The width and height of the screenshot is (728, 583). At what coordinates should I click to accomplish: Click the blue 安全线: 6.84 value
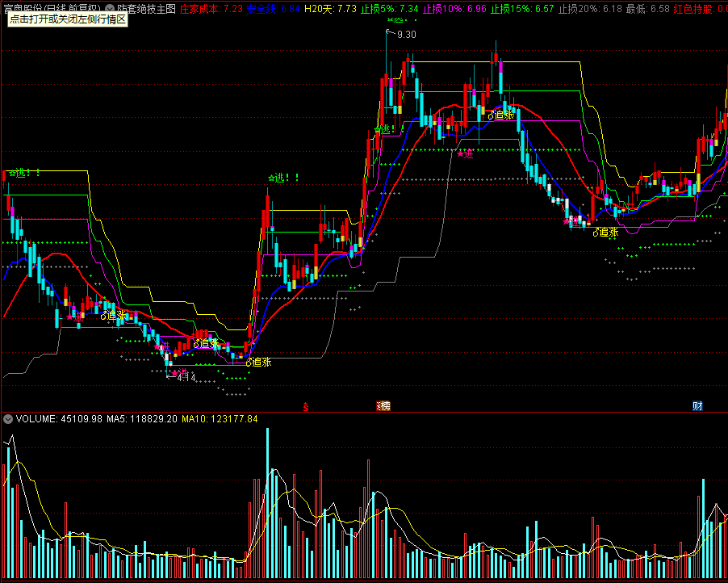(x=273, y=8)
